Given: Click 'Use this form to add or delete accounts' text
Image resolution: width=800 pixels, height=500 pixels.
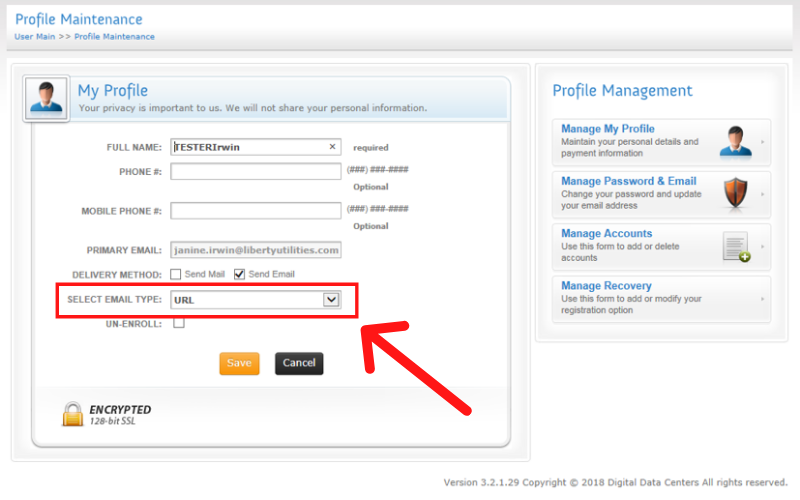Looking at the screenshot, I should click(620, 252).
